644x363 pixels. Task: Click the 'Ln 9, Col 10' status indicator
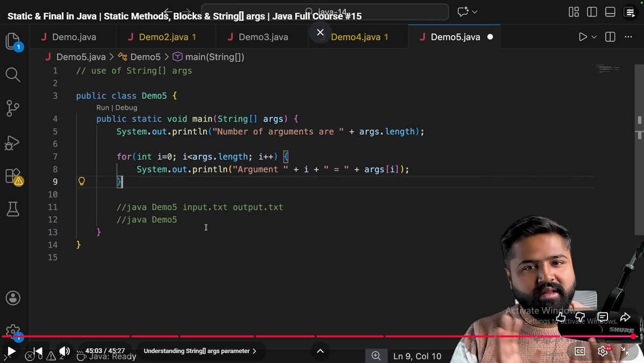click(417, 356)
